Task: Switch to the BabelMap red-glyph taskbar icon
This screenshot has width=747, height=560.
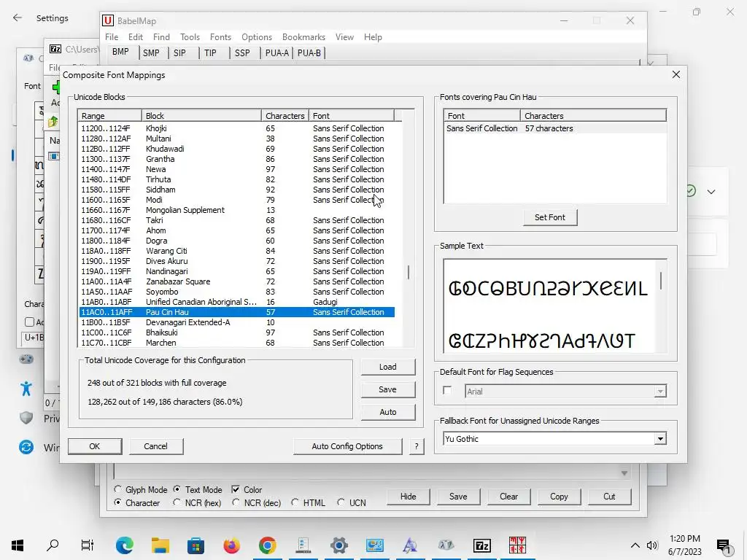Action: (517, 545)
